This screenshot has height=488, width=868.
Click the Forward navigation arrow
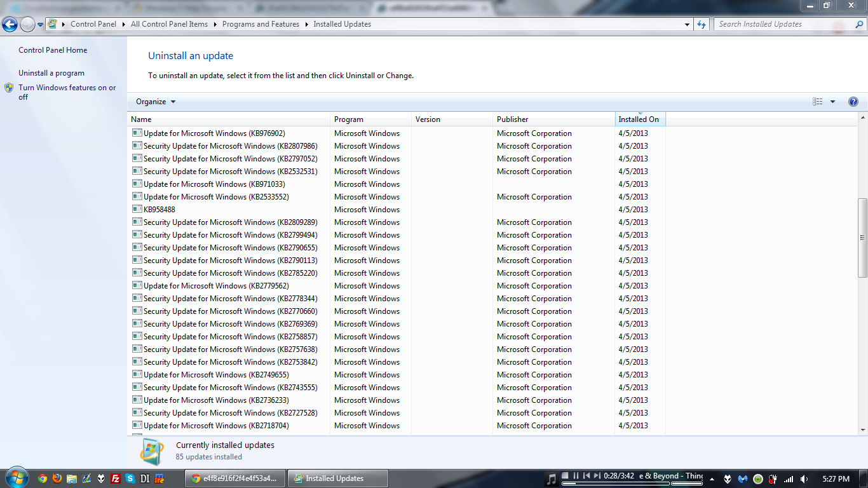pyautogui.click(x=27, y=25)
